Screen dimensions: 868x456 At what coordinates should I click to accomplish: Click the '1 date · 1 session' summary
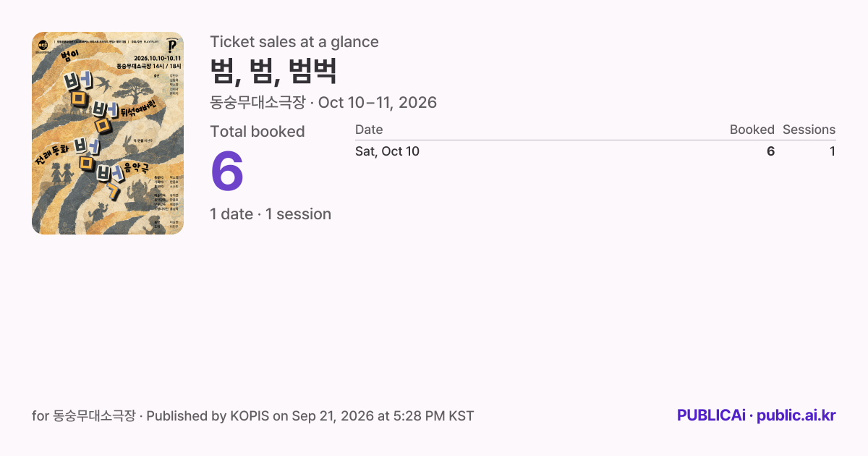[x=271, y=214]
